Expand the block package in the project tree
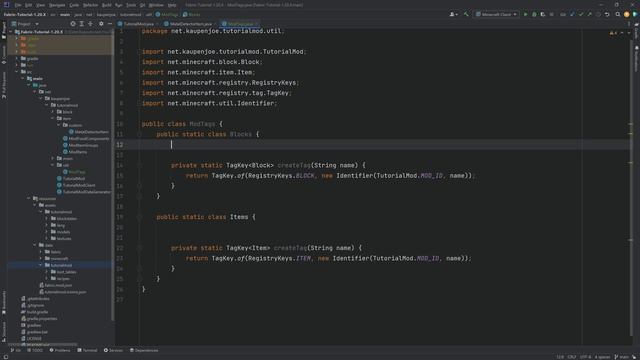Screen dimensions: 640x360 (x=53, y=111)
